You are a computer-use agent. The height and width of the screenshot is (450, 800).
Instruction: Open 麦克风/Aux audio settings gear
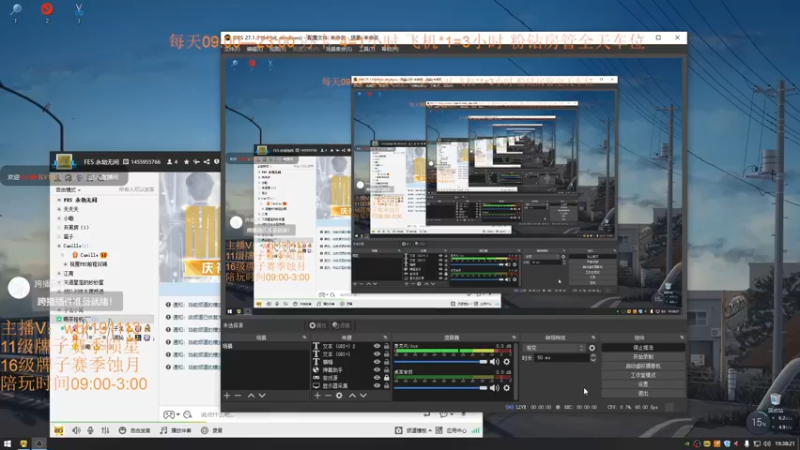click(x=507, y=362)
